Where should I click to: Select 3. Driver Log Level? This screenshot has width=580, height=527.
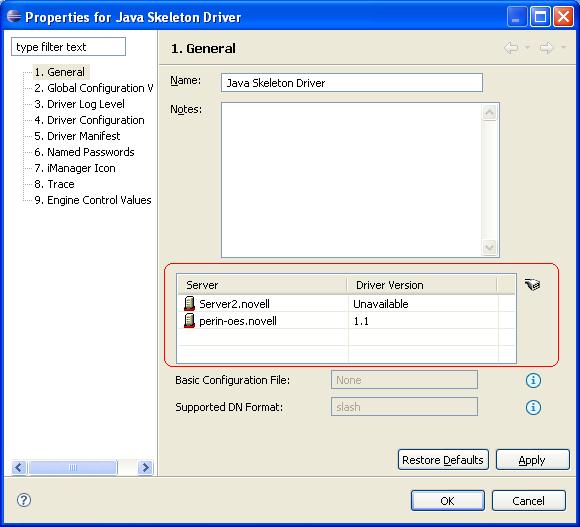[79, 104]
